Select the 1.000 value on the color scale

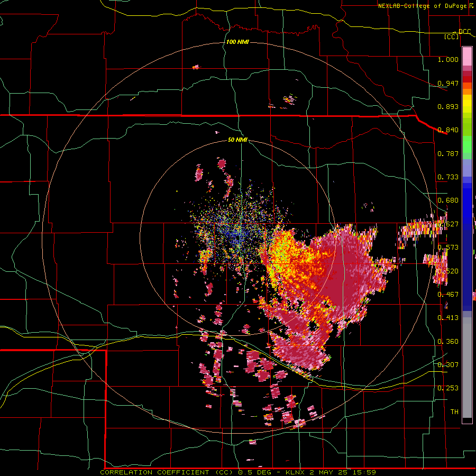point(448,59)
